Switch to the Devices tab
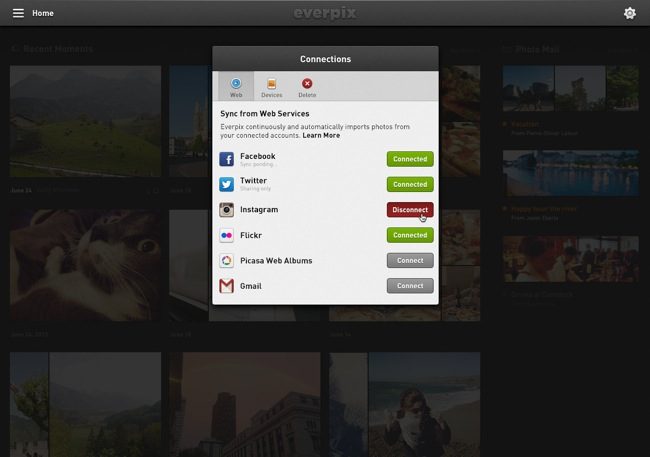Image resolution: width=650 pixels, height=457 pixels. pos(272,88)
